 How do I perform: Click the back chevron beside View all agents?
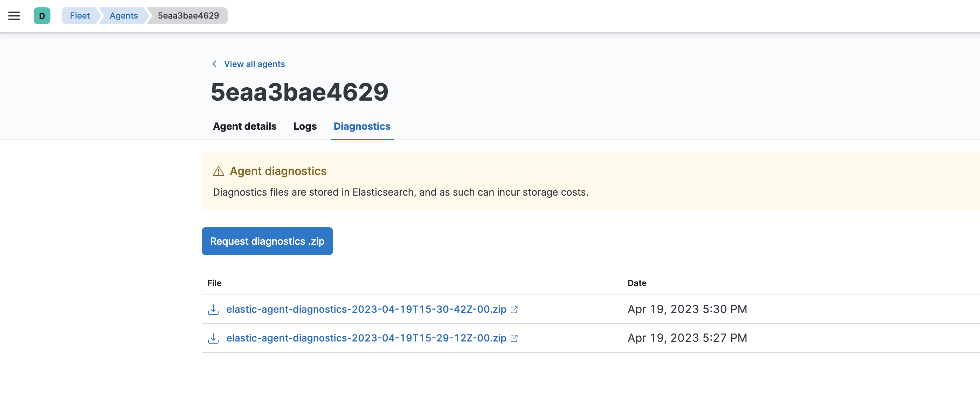coord(214,63)
